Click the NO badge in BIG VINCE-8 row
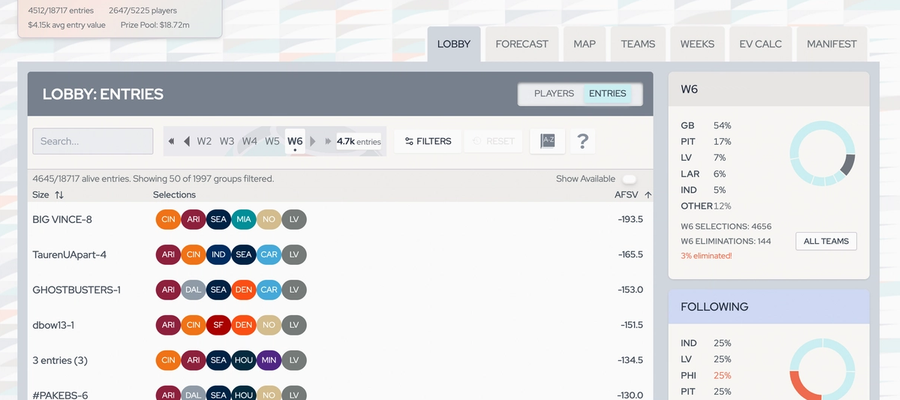Screen dimensions: 900x400 pos(269,219)
